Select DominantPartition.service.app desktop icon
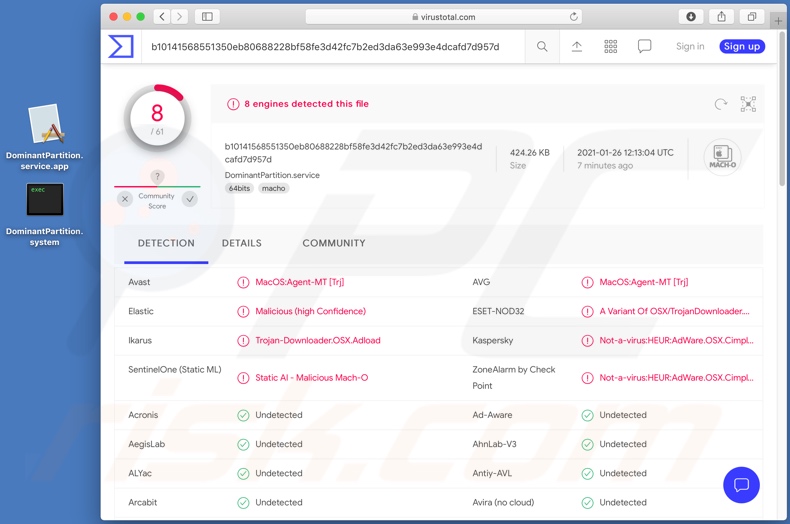The width and height of the screenshot is (790, 524). pyautogui.click(x=44, y=137)
